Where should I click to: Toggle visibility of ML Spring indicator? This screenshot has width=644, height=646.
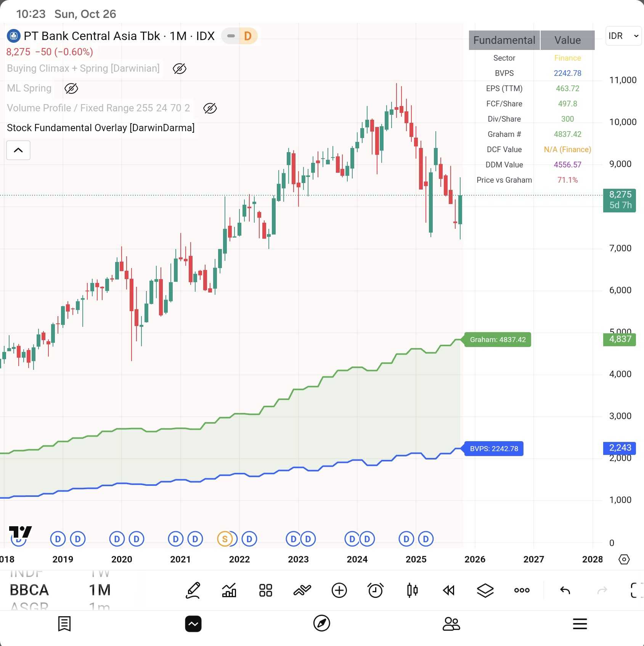pyautogui.click(x=71, y=88)
